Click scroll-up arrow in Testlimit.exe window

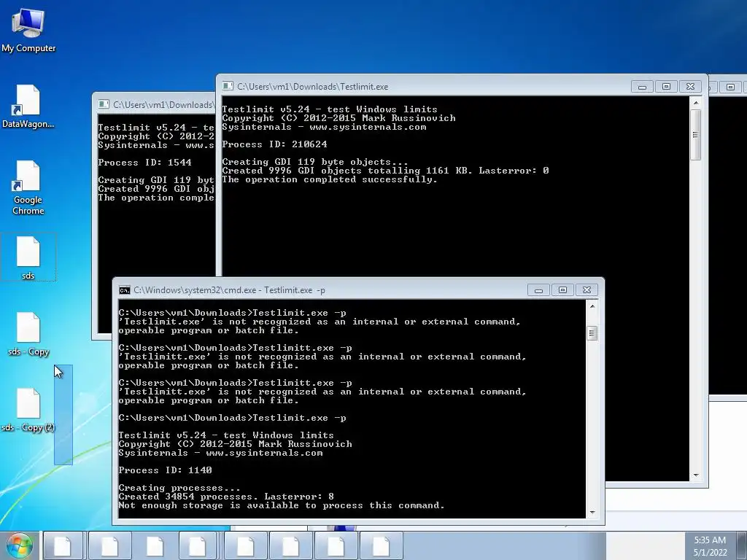[696, 103]
